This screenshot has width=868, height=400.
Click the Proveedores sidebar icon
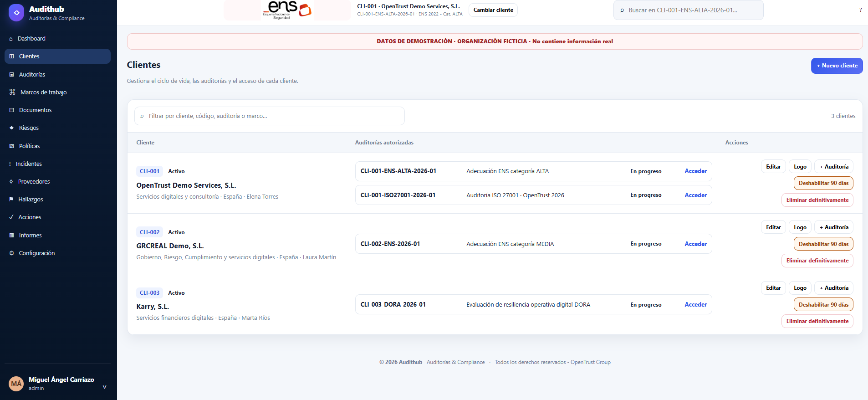point(11,182)
